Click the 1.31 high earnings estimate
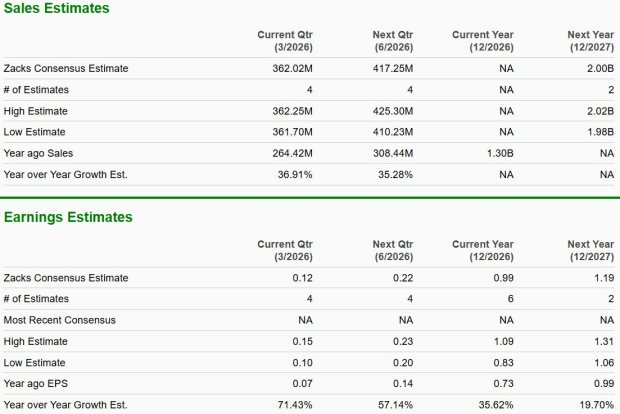The image size is (620, 414). tap(602, 341)
